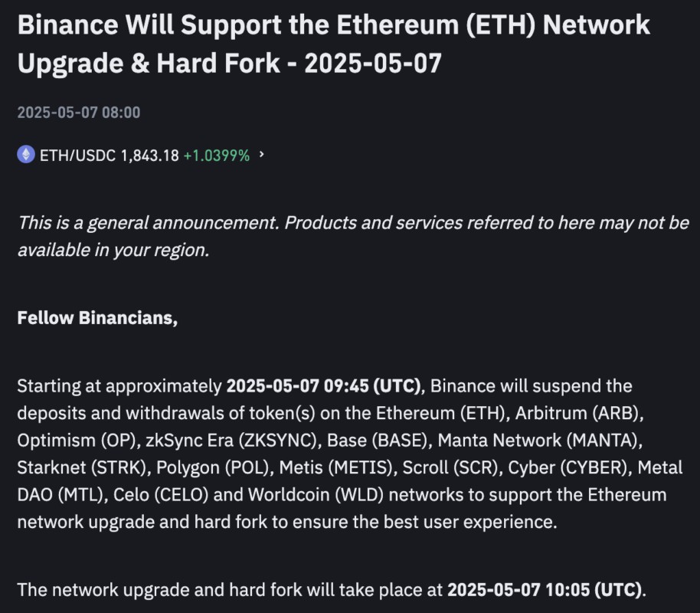Click the Ethereum coin icon
The width and height of the screenshot is (700, 613).
[x=26, y=155]
